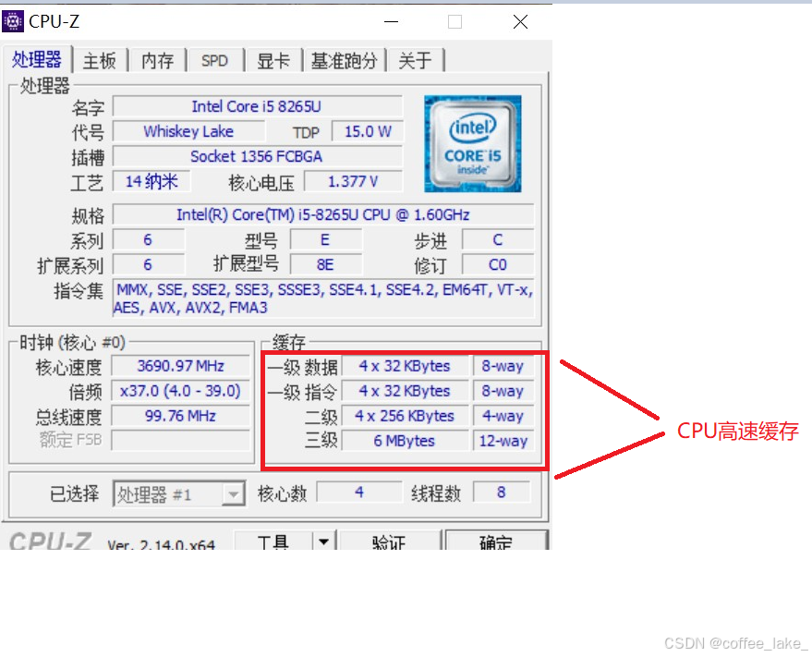The height and width of the screenshot is (657, 812).
Task: Click the 一级 数据 cache size 4 x 32 KBytes
Action: pos(405,366)
